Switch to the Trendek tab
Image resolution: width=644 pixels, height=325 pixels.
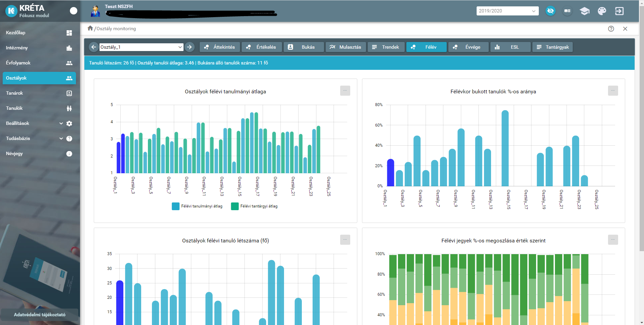coord(386,47)
